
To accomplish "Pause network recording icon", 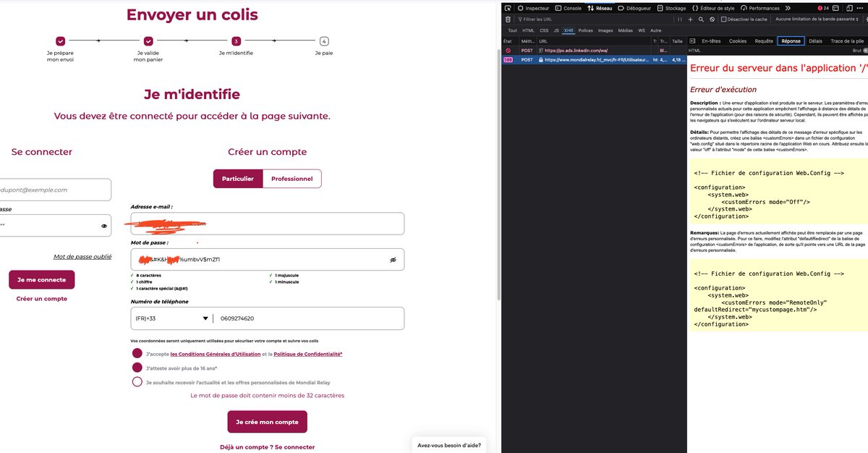I will 679,20.
